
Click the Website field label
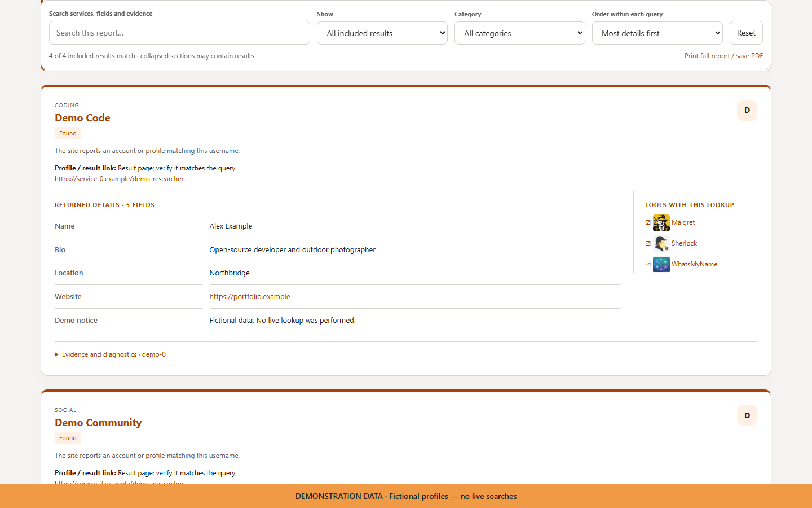68,297
